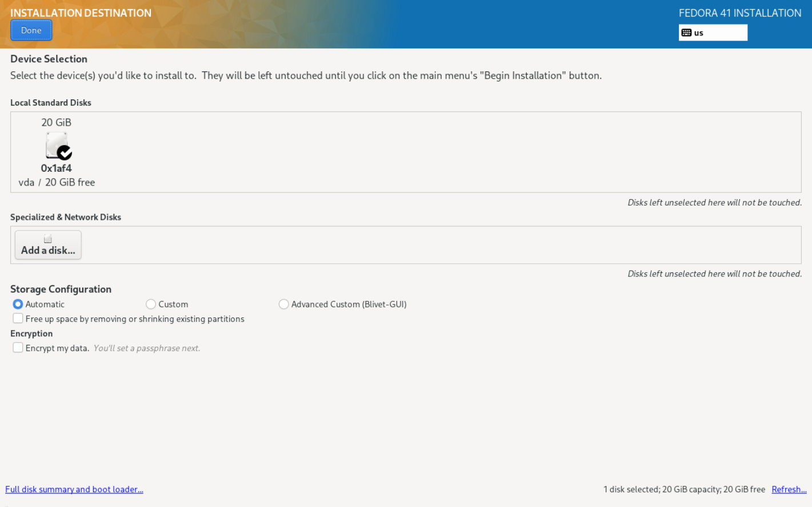The width and height of the screenshot is (812, 507).
Task: Click the Device Selection heading
Action: coord(49,59)
